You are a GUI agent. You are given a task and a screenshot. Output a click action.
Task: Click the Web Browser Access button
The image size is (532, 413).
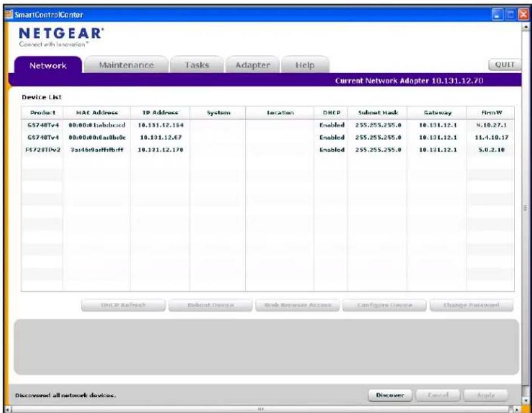298,305
